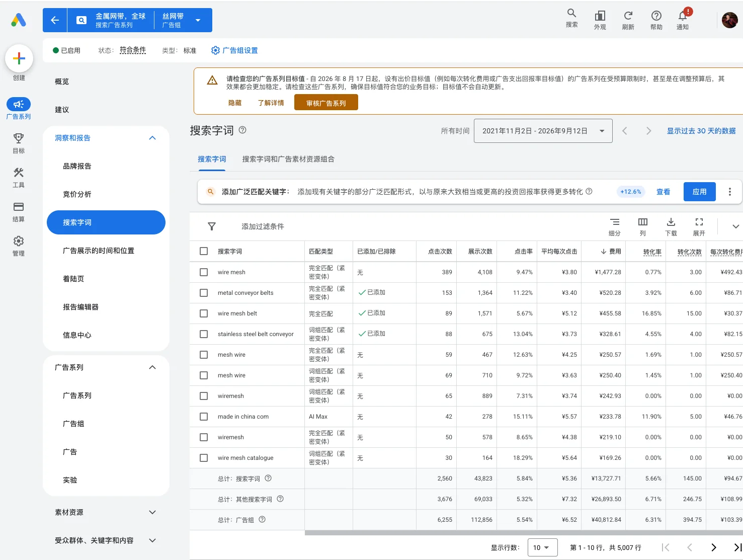Open the 帮助 help menu

(656, 20)
